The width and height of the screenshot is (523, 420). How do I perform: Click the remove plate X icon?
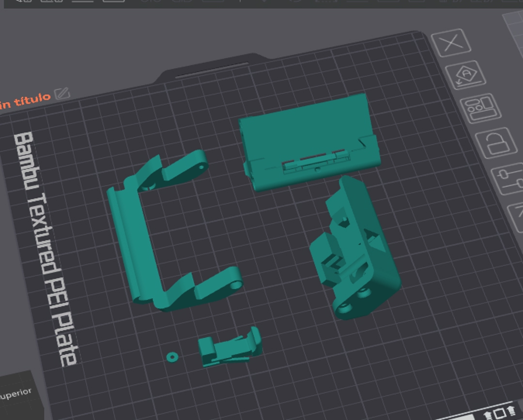click(451, 44)
